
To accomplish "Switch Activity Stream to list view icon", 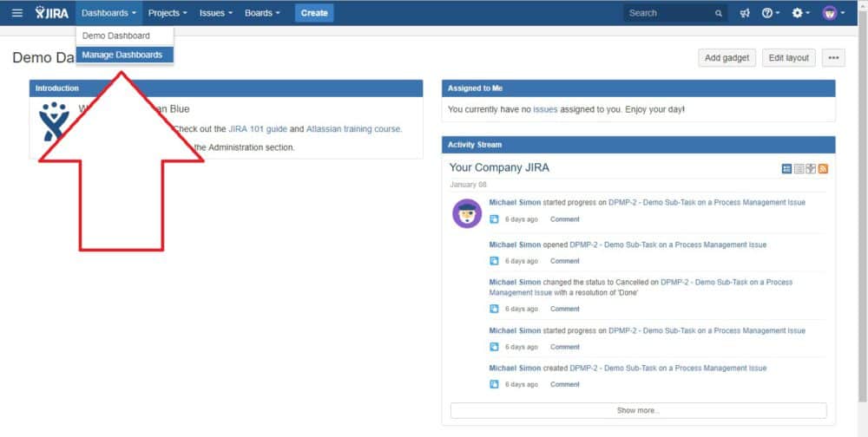I will pos(799,169).
